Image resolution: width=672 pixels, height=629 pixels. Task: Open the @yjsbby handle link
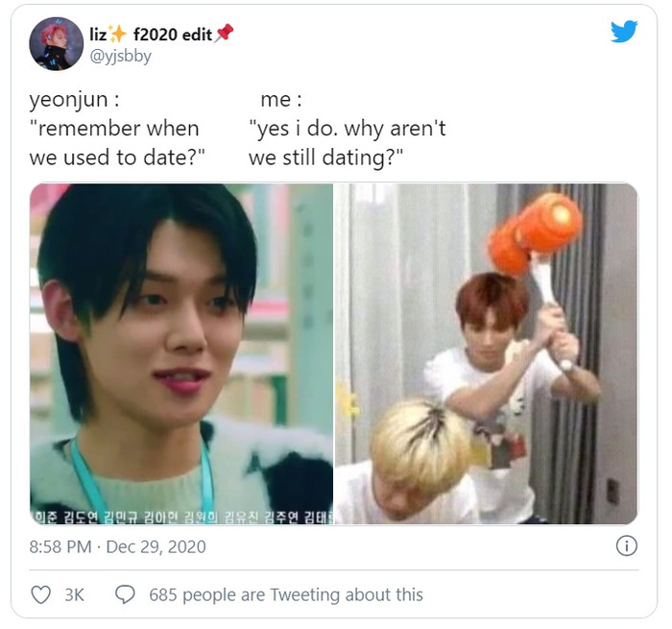coord(120,56)
